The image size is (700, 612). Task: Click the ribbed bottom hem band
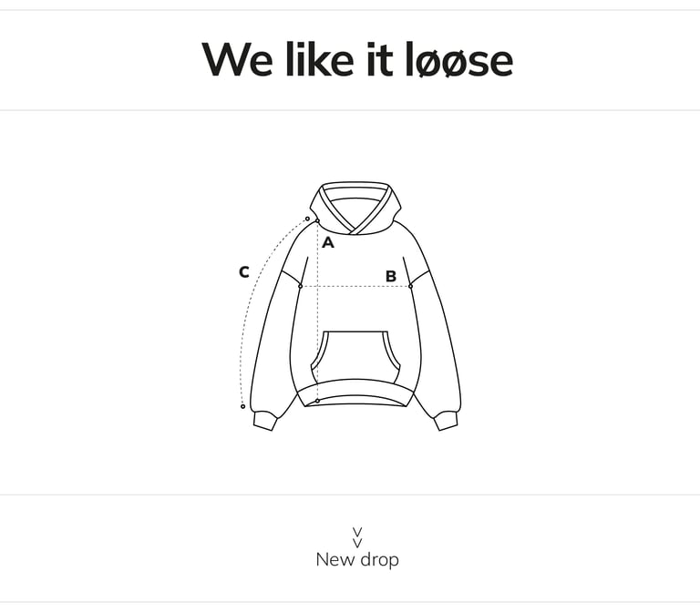click(355, 393)
